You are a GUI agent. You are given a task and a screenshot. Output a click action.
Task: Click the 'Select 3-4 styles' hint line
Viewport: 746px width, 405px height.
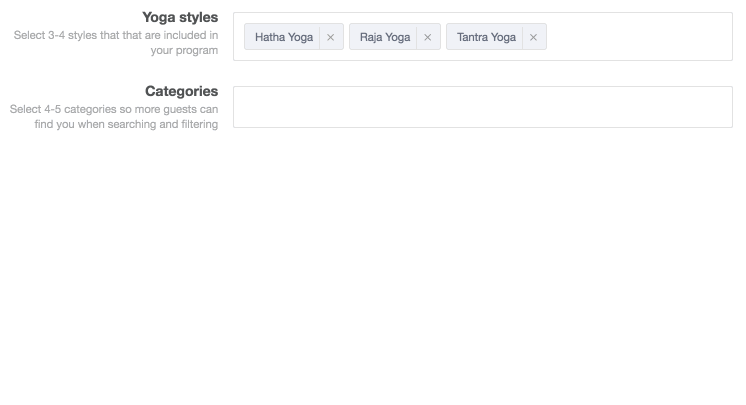[x=116, y=35]
